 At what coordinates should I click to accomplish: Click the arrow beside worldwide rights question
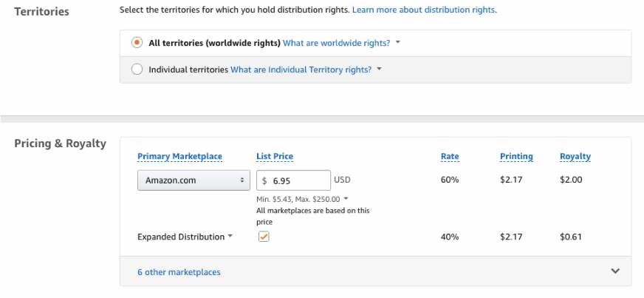tap(398, 43)
